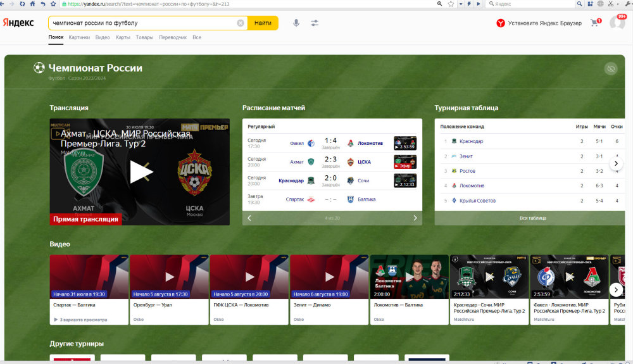Open Ахмат - ЦСКА Эфир thumbnail in schedule

[x=405, y=162]
